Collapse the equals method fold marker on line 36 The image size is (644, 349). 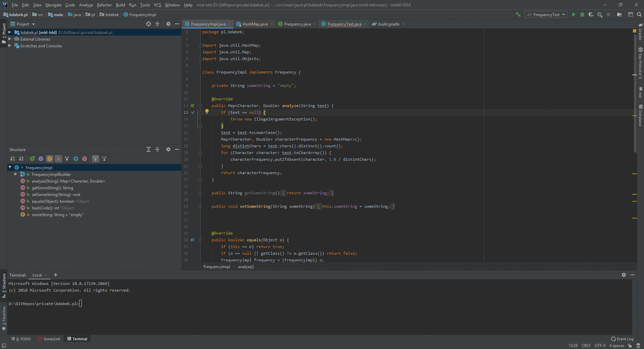point(200,240)
